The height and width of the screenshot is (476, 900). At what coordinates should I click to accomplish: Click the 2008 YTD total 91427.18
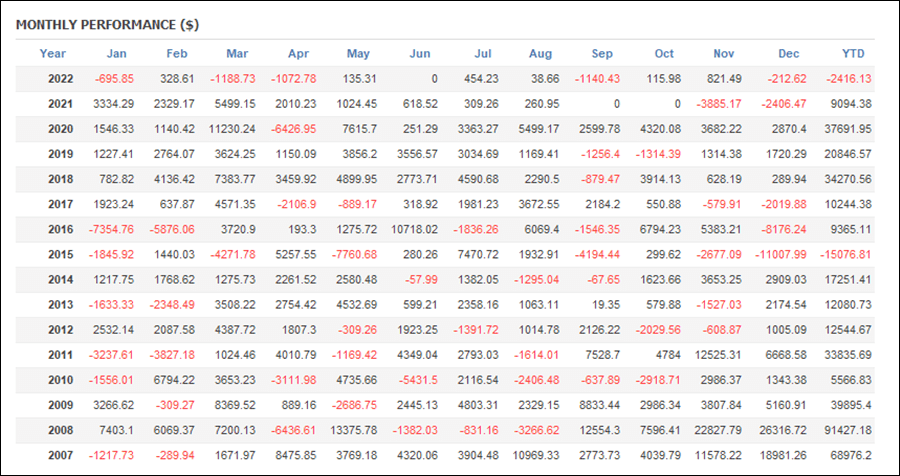[843, 432]
